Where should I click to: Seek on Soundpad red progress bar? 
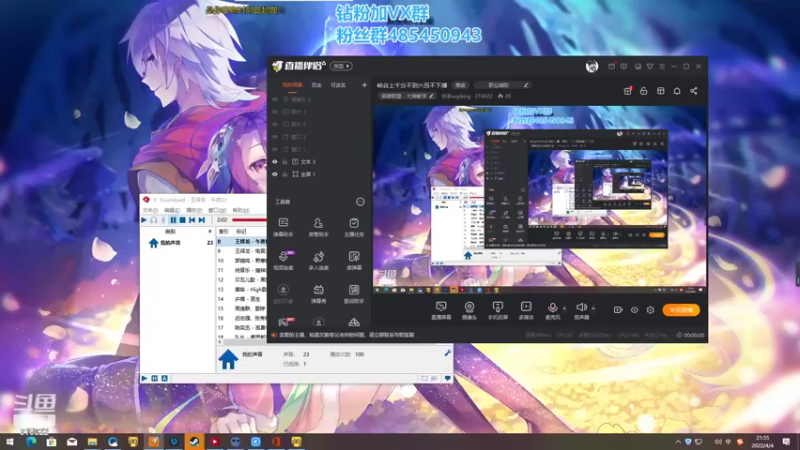click(x=249, y=220)
